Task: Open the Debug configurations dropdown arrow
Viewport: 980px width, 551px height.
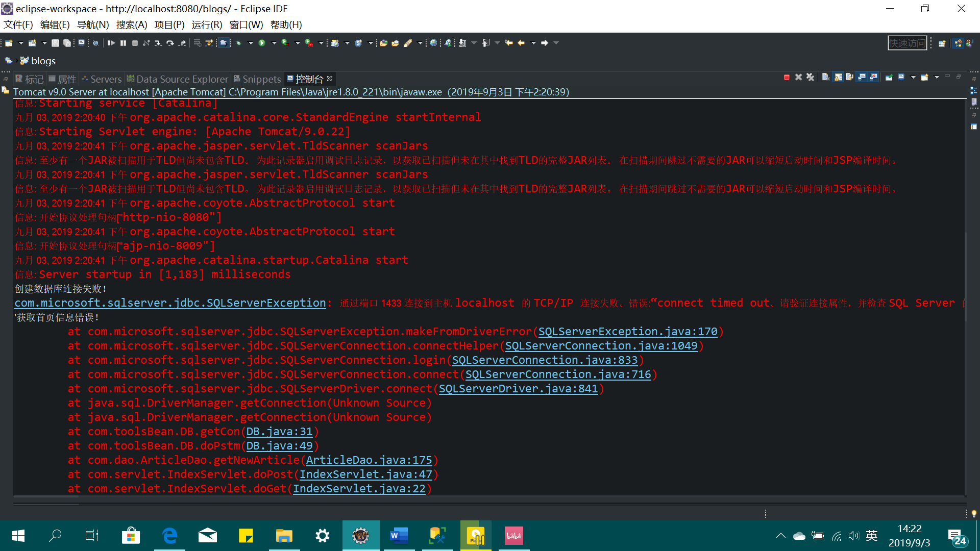Action: click(251, 43)
